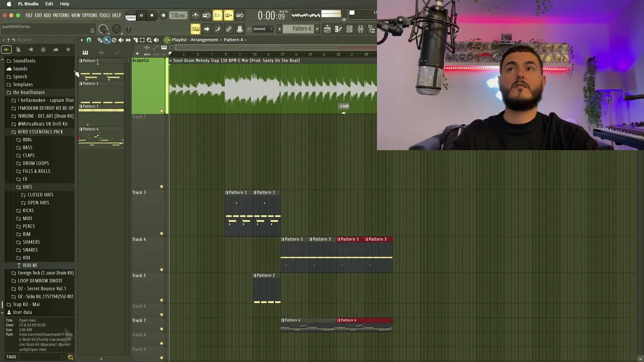Toggle the countdown before recording

(217, 15)
